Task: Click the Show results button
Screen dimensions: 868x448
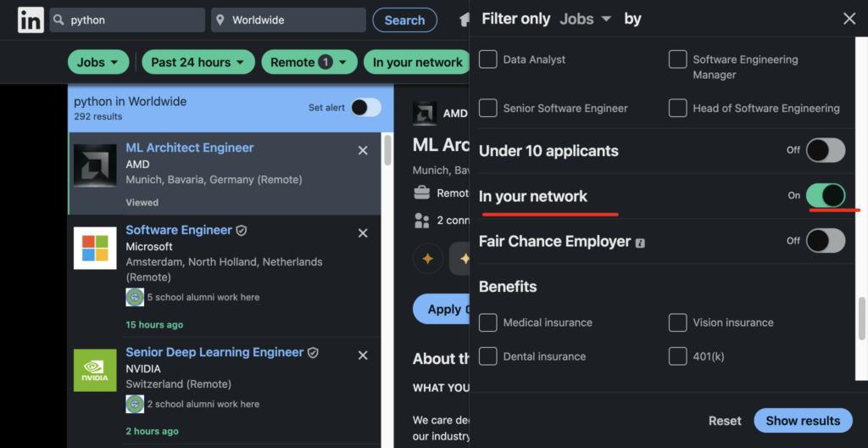Action: [802, 420]
